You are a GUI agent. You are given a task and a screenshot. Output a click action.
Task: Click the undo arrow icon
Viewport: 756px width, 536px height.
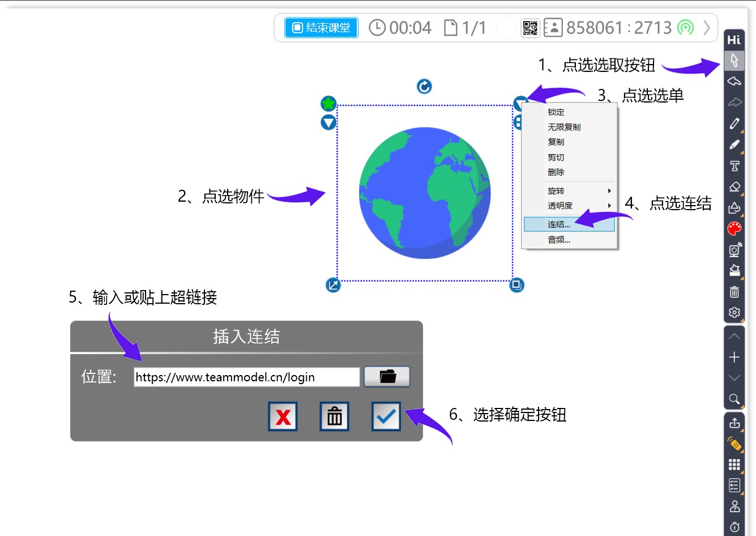734,81
